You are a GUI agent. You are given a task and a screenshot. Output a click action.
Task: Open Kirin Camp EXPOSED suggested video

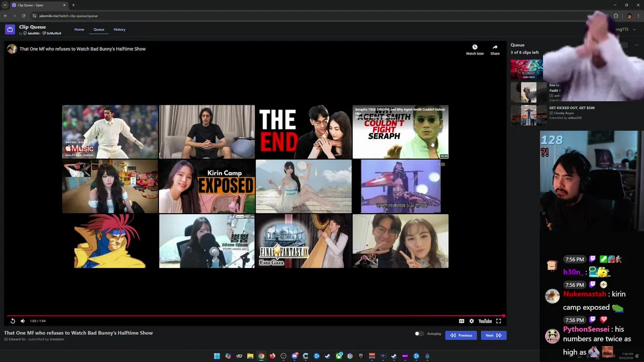tap(207, 187)
